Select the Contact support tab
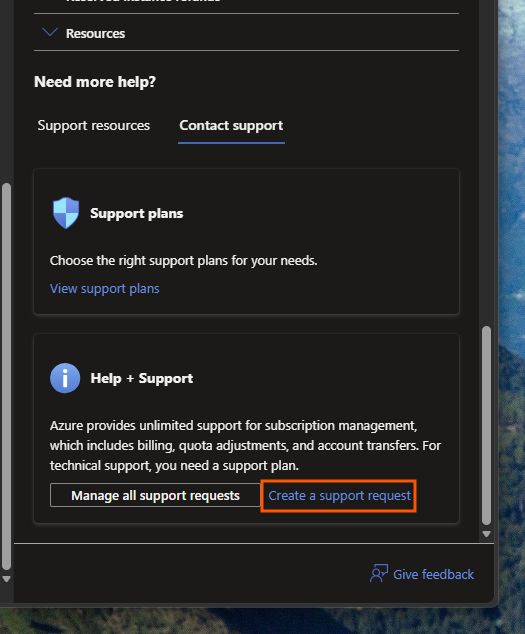Viewport: 525px width, 634px height. coord(231,125)
